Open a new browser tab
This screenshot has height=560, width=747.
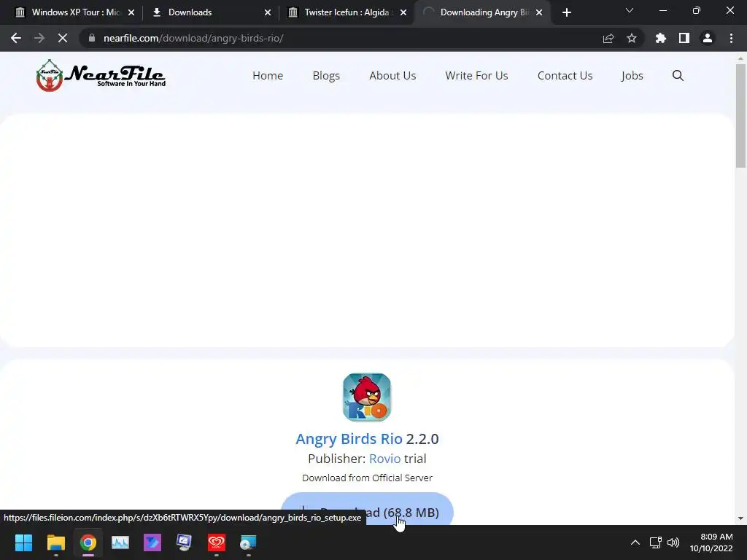pyautogui.click(x=566, y=12)
